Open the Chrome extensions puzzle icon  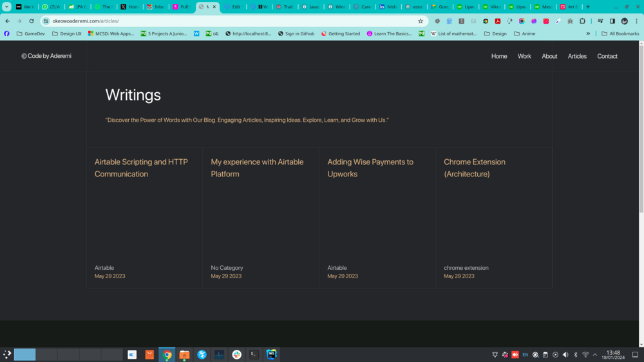[582, 21]
